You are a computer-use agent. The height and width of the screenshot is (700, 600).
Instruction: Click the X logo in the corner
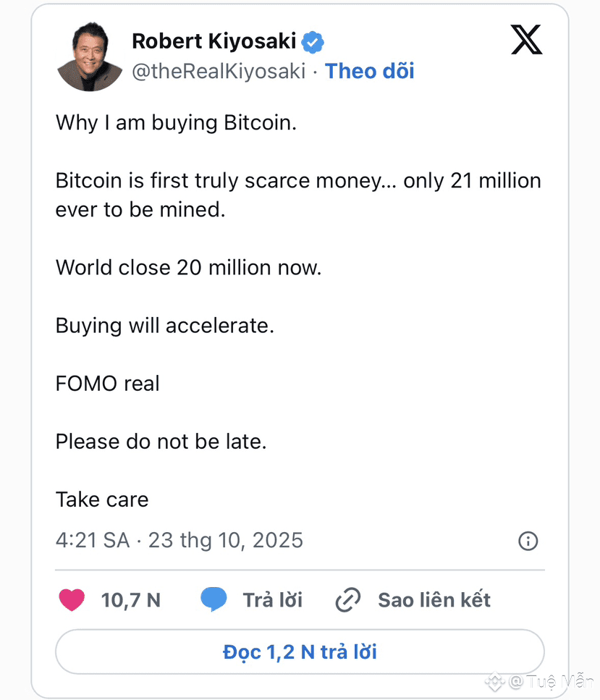coord(526,41)
